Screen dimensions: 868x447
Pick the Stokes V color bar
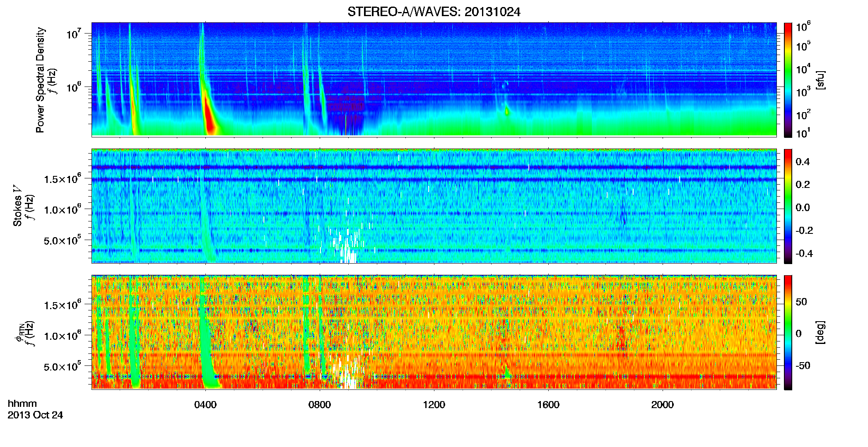pyautogui.click(x=788, y=206)
